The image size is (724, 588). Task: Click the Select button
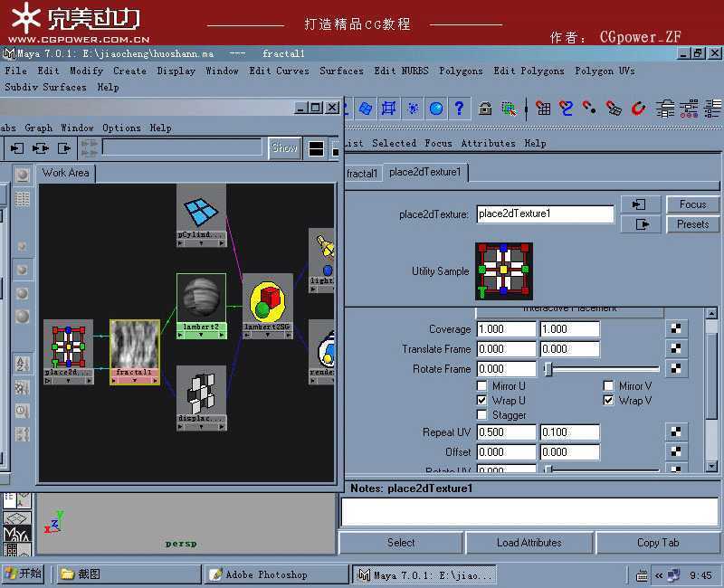[401, 543]
